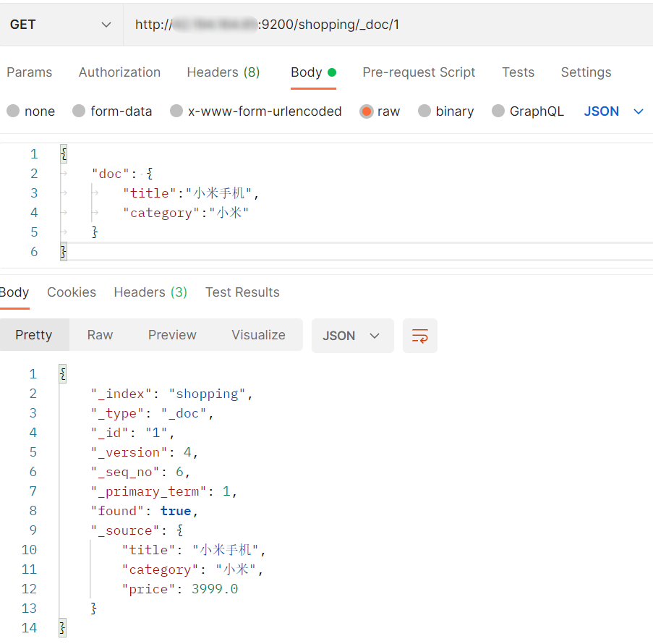
Task: Choose the GraphQL radio option
Action: [498, 111]
